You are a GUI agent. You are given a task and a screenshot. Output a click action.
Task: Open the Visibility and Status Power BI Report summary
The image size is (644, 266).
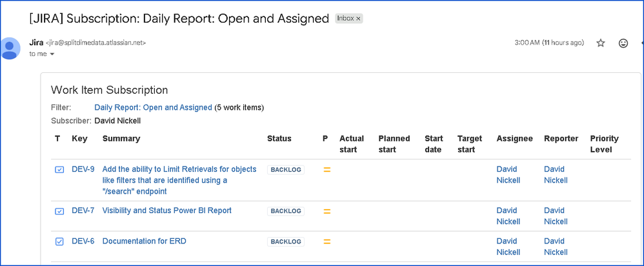point(166,210)
